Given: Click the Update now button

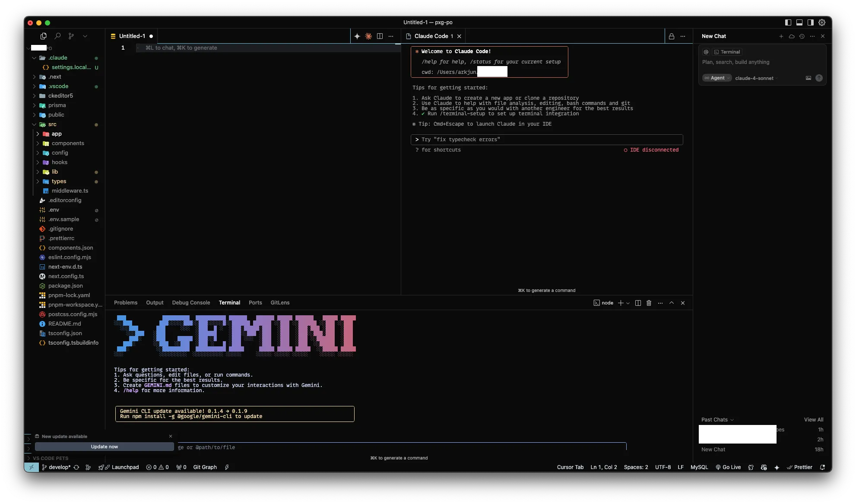Looking at the screenshot, I should (x=104, y=447).
